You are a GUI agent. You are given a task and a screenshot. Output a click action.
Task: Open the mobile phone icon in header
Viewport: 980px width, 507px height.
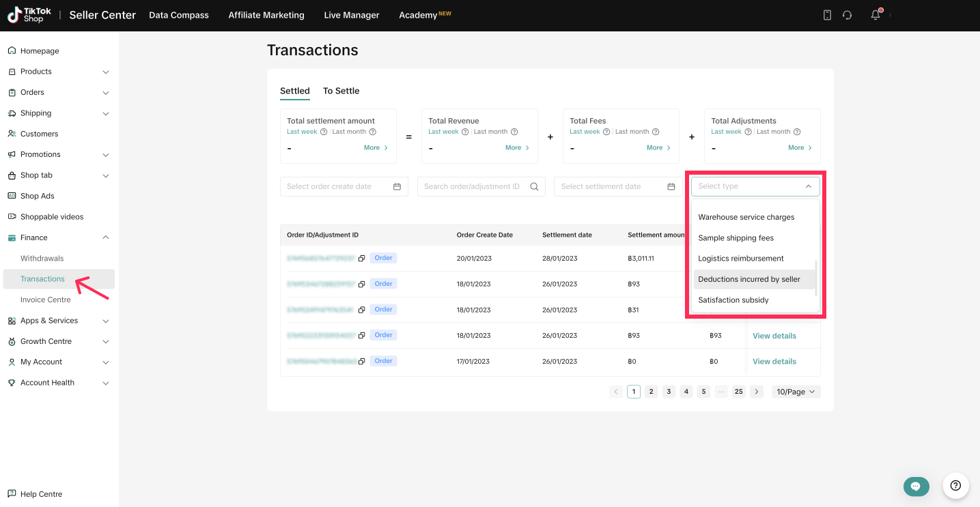[x=827, y=15]
